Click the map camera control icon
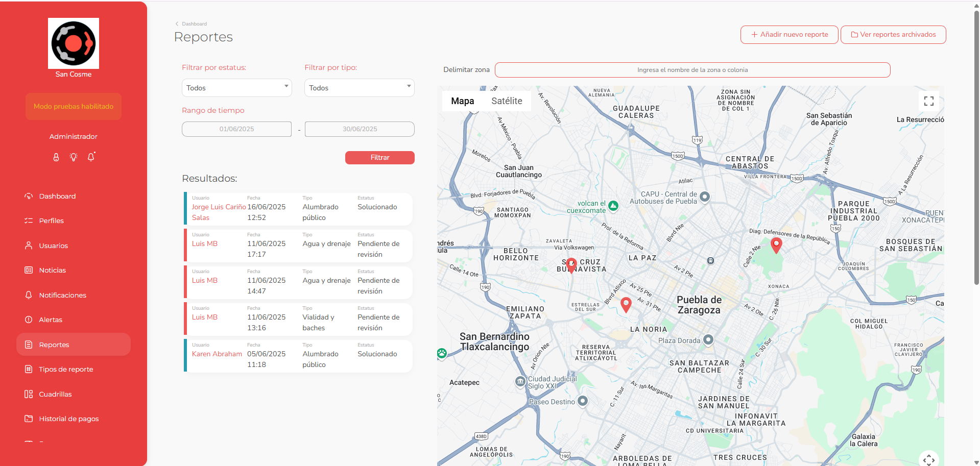This screenshot has width=980, height=466. pos(928,459)
